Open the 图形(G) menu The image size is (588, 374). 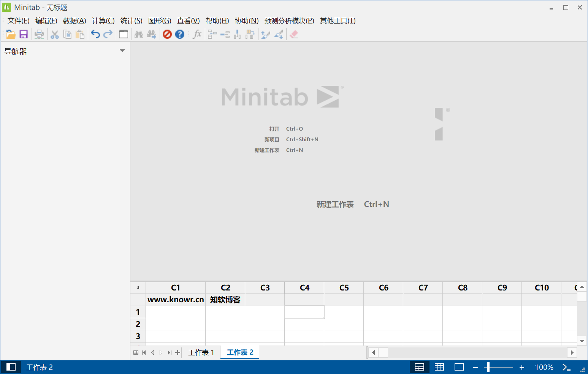coord(160,21)
